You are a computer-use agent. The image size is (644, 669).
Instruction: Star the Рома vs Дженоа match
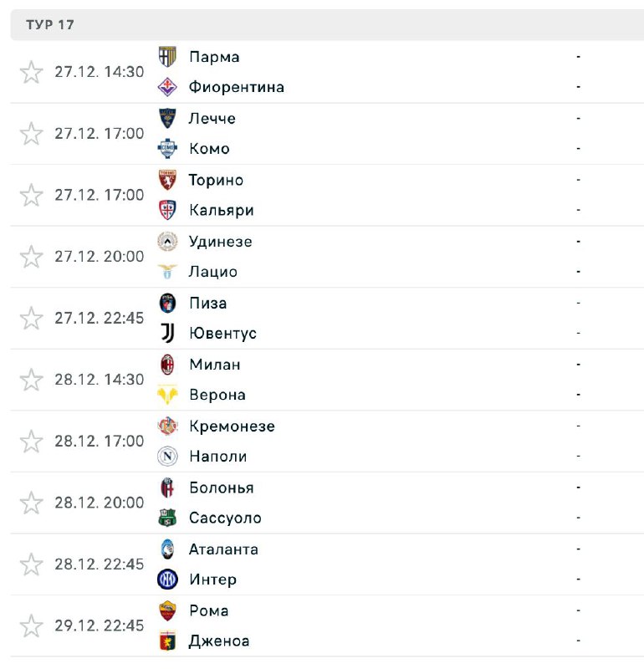coord(31,626)
